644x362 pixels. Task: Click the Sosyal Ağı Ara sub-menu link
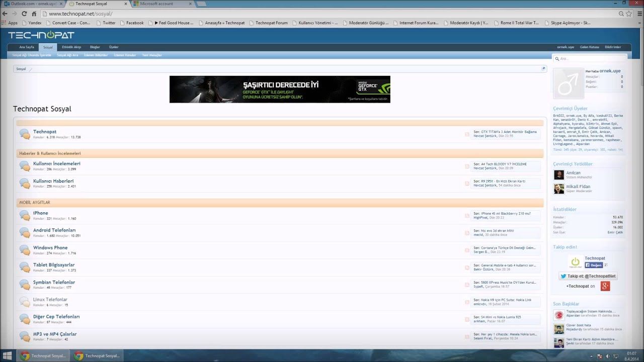tap(67, 55)
